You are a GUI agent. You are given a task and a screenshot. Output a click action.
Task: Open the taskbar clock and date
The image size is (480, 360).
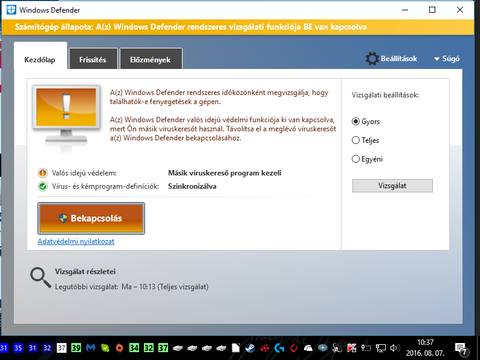pyautogui.click(x=425, y=348)
